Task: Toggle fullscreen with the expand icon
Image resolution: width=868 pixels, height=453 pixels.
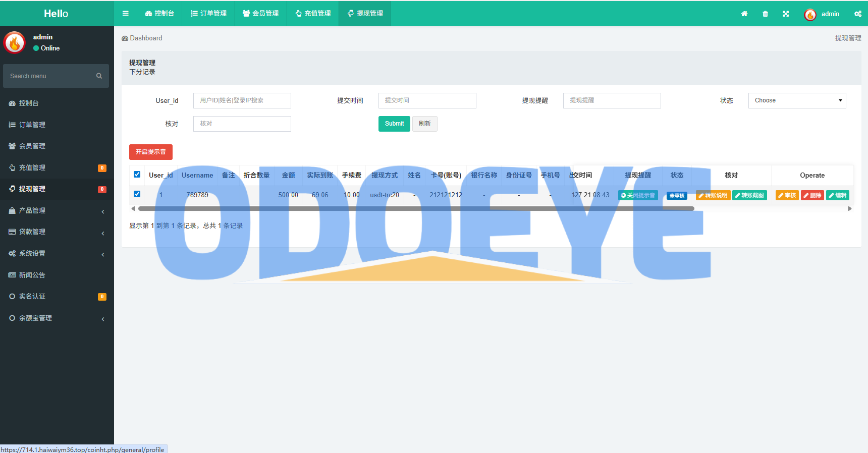Action: (786, 14)
